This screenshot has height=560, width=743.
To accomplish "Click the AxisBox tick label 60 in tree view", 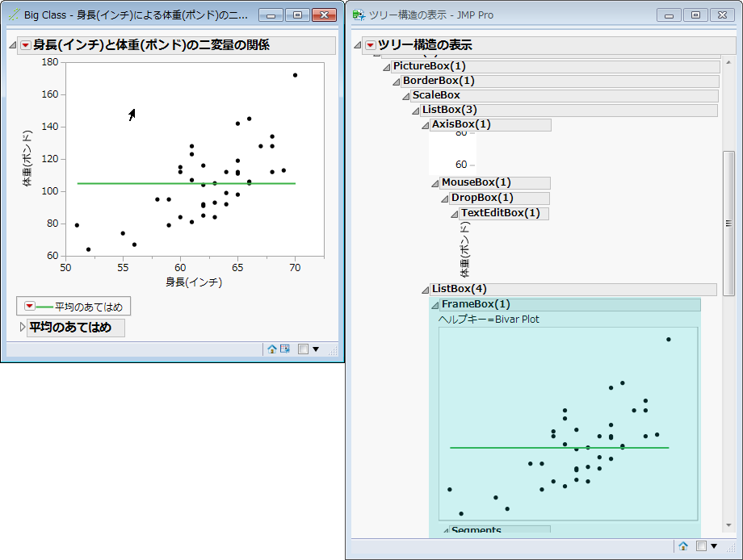I will coord(461,165).
